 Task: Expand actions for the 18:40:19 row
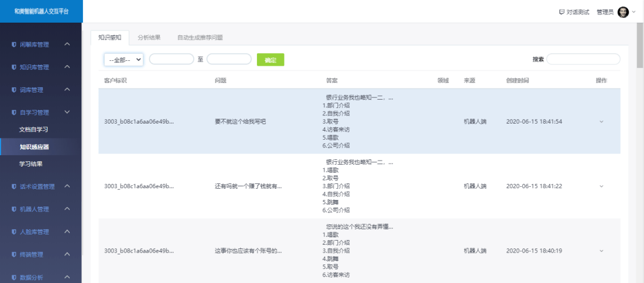pyautogui.click(x=601, y=251)
